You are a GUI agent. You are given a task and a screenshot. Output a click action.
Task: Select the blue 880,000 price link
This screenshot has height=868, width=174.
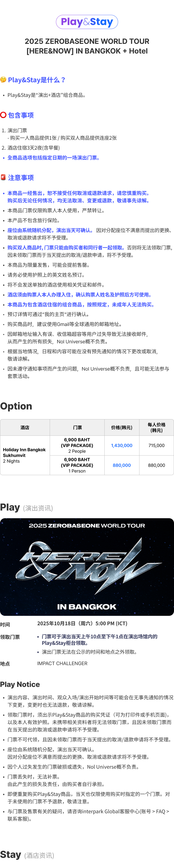(122, 465)
